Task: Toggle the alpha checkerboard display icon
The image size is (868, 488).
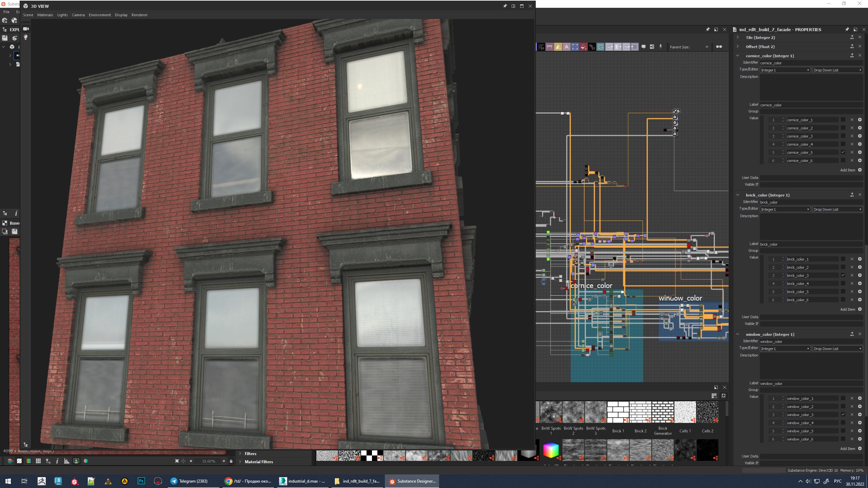Action: 19,461
